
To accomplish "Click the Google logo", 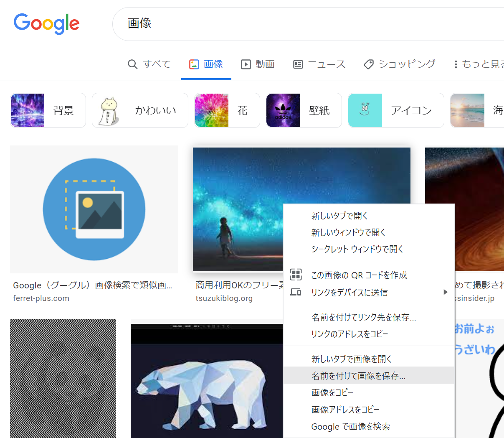I will tap(46, 23).
